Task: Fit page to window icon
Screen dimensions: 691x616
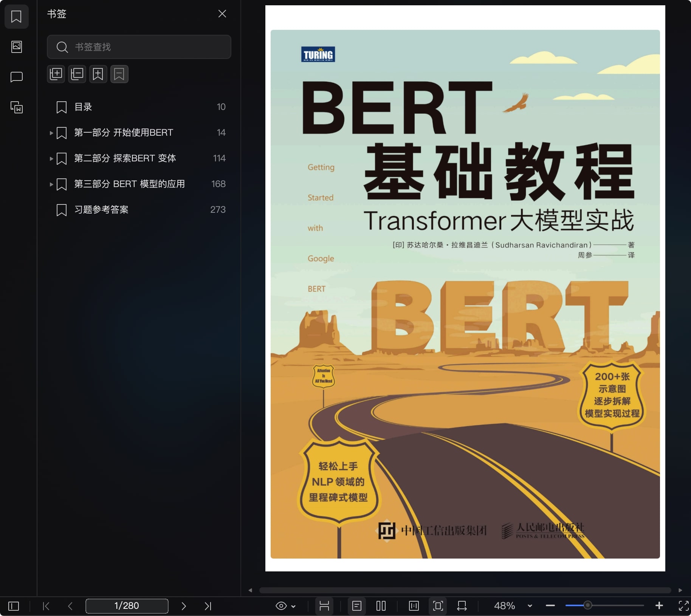Action: pyautogui.click(x=438, y=606)
